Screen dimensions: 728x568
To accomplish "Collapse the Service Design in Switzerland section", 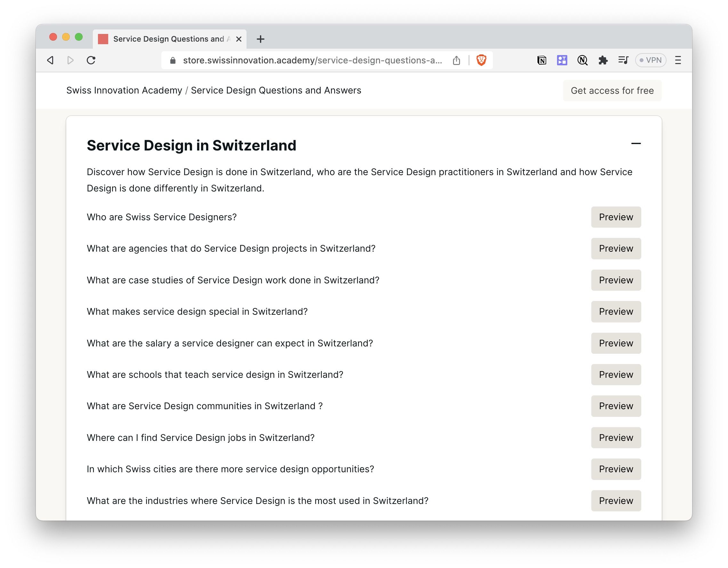I will (636, 143).
